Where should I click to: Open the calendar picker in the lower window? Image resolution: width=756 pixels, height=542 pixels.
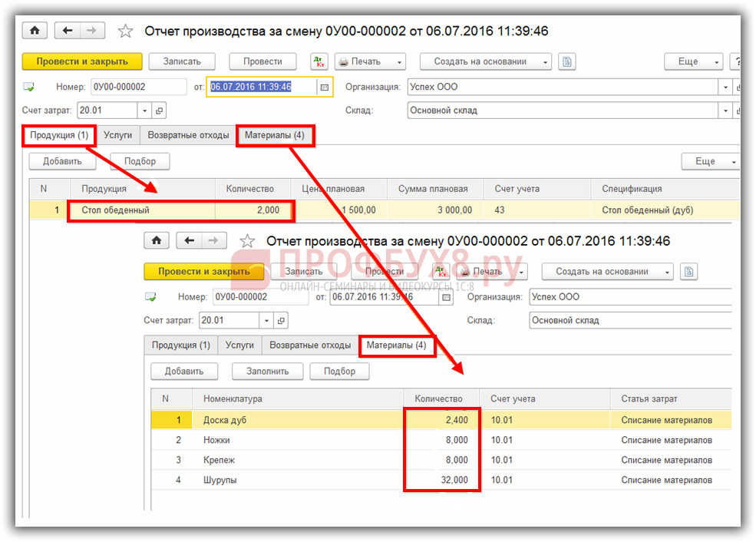pos(447,297)
